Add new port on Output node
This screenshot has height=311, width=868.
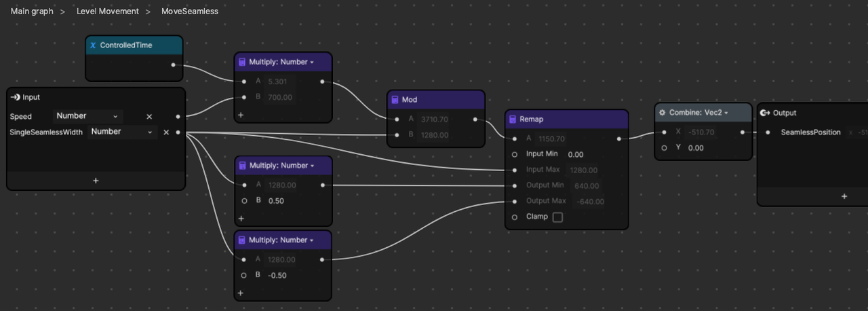(844, 196)
